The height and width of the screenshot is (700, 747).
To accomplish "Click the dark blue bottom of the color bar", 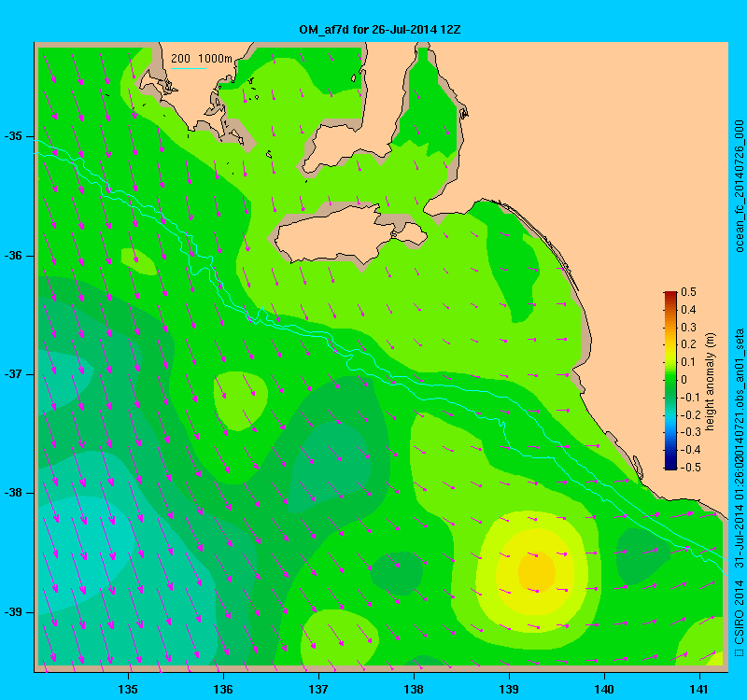I will (x=670, y=466).
